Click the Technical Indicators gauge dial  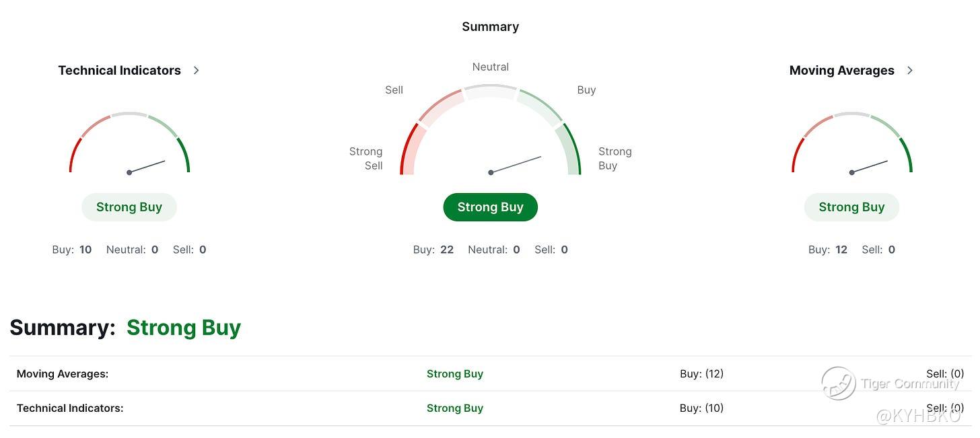(129, 145)
